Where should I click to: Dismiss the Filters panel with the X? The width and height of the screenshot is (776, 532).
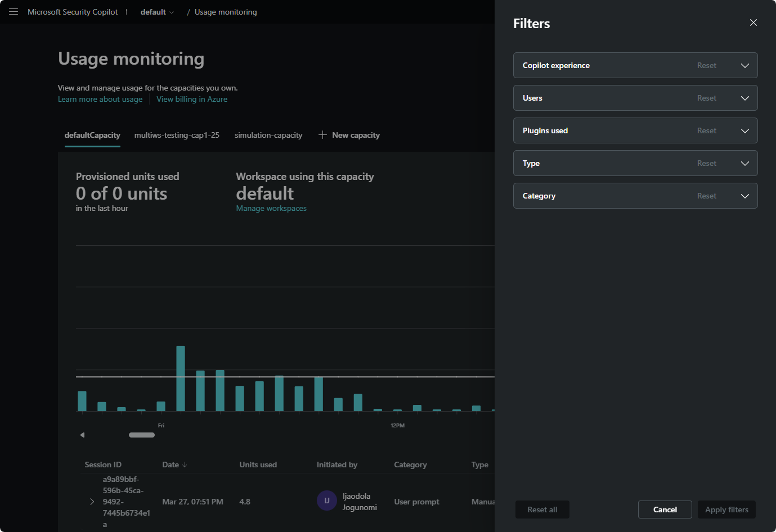click(753, 22)
